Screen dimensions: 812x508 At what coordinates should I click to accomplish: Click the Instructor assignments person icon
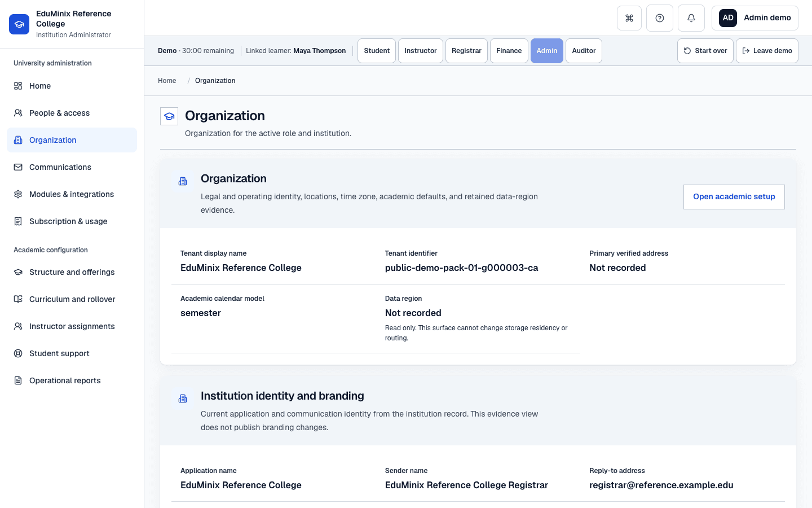[x=18, y=326]
